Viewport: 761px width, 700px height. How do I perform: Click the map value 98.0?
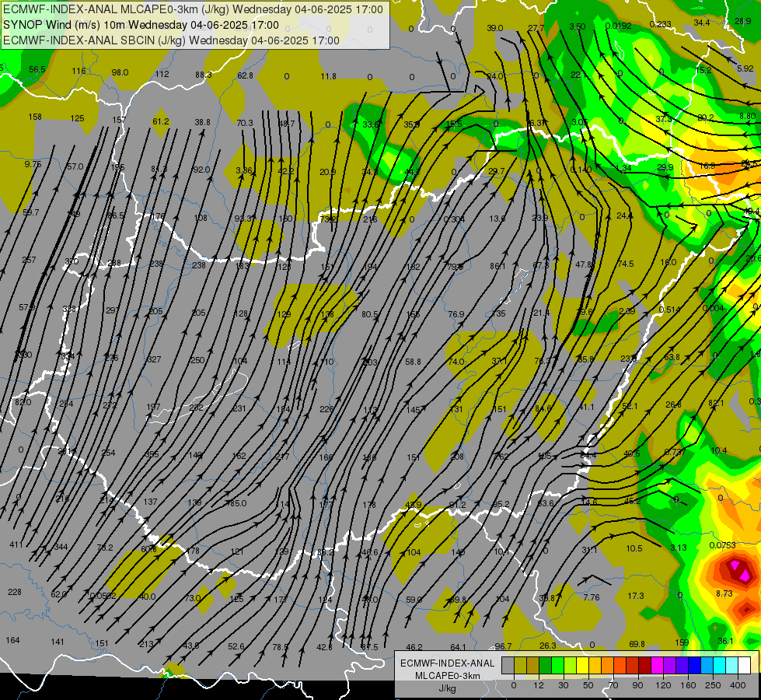(x=120, y=72)
